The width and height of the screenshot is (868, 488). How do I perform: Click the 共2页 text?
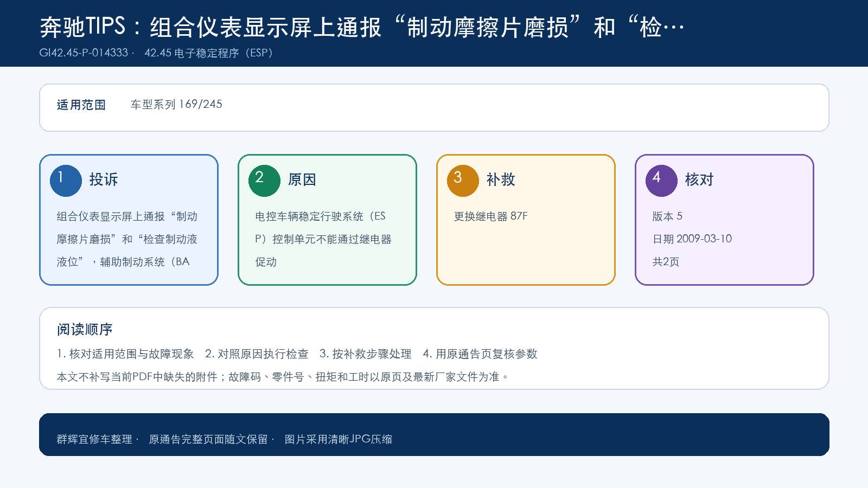click(666, 262)
